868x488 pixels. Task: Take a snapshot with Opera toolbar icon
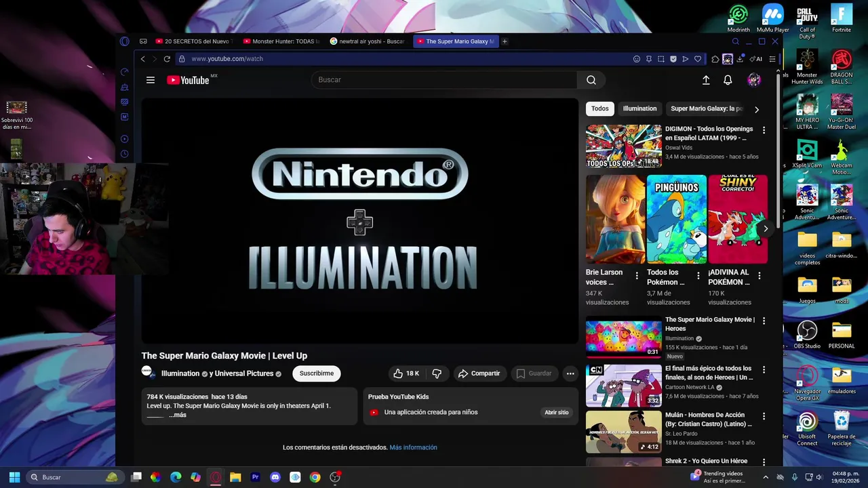[661, 59]
